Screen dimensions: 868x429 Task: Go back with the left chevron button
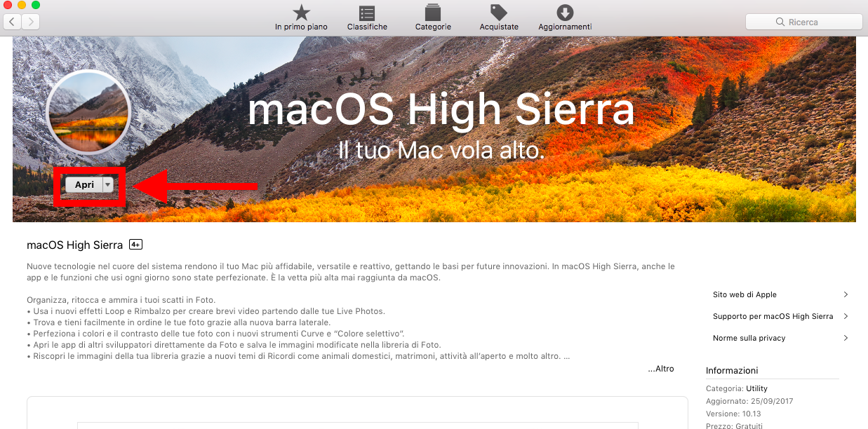pos(12,22)
